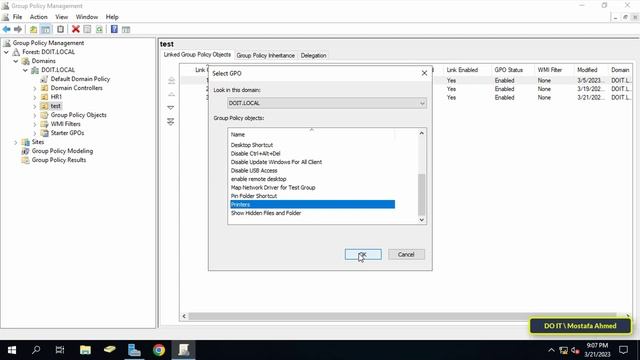Expand the Sites tree node
640x360 pixels.
pos(16,142)
